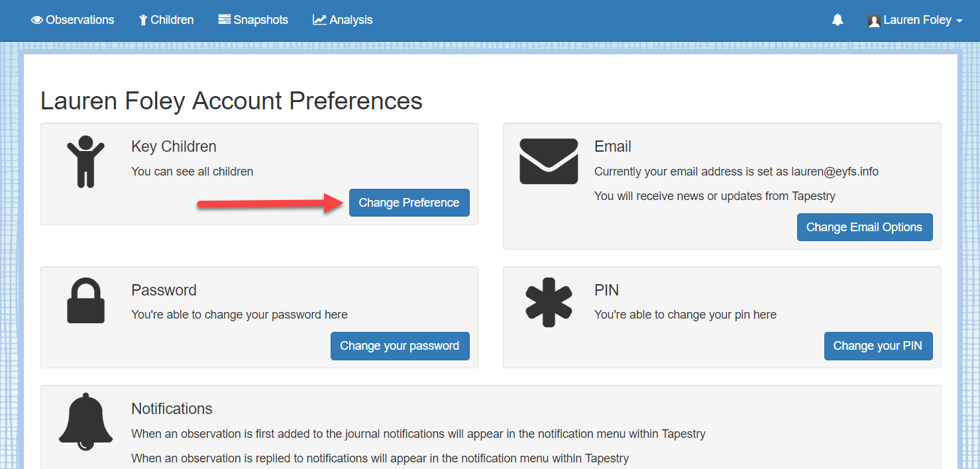The image size is (980, 469).
Task: Expand the Lauren Foley user dropdown
Action: pos(915,21)
